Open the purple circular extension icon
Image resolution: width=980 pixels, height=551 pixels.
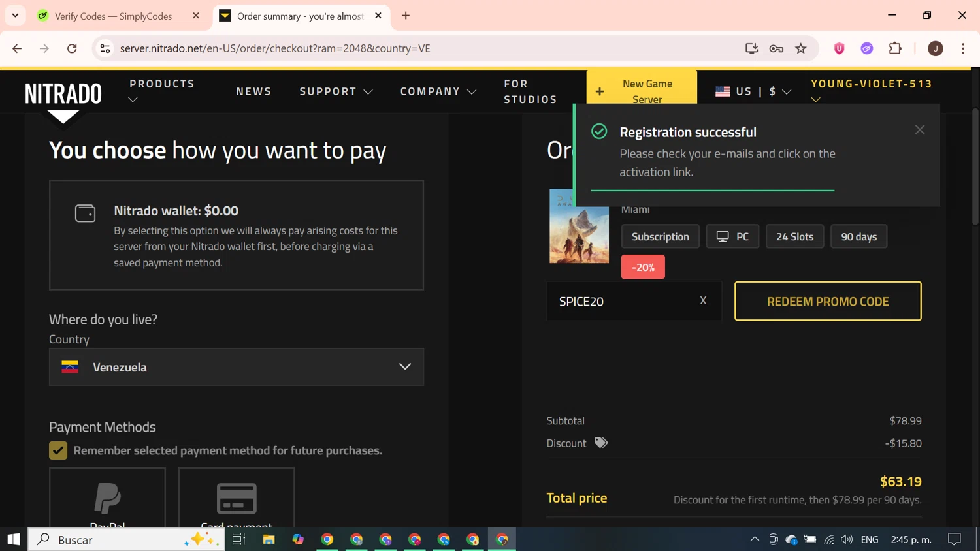[x=867, y=48]
